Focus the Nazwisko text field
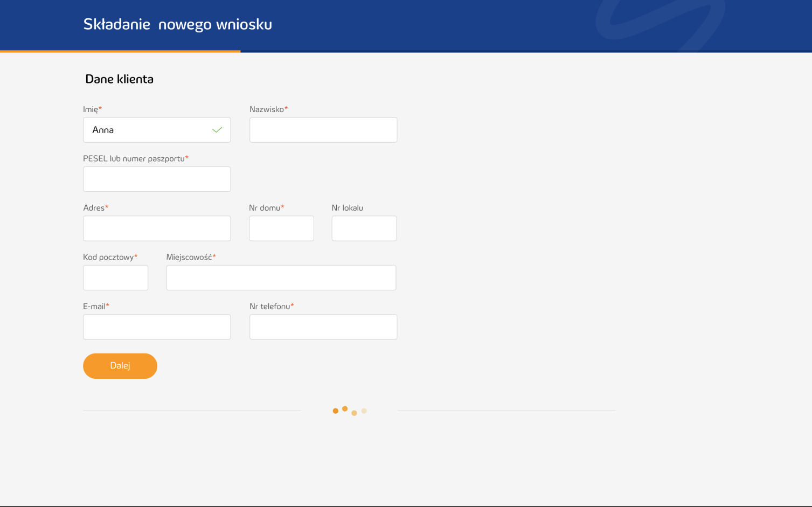 point(323,130)
